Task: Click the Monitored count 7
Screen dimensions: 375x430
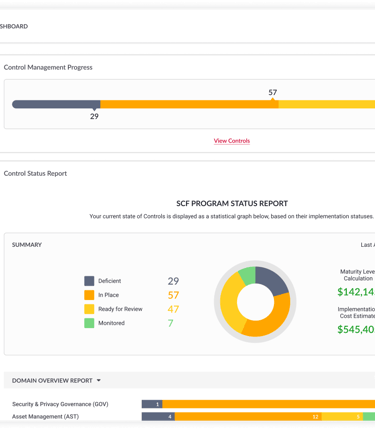Action: 170,323
